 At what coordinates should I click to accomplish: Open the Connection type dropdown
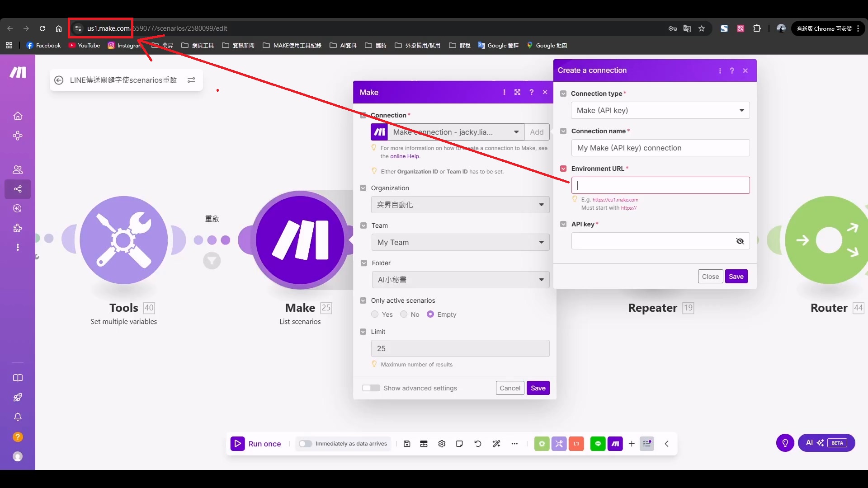tap(660, 110)
